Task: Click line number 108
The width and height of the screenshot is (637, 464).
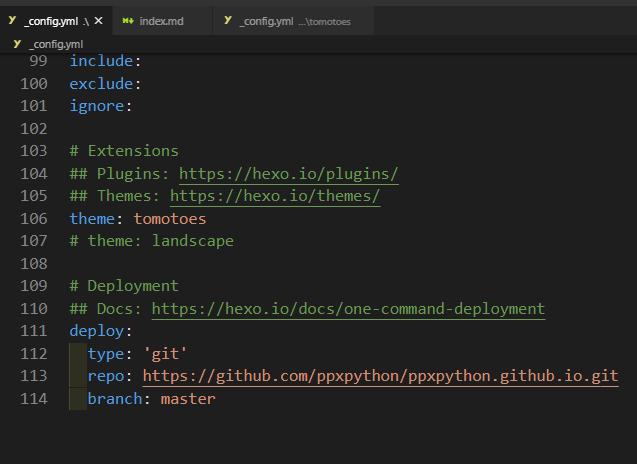Action: coord(34,264)
